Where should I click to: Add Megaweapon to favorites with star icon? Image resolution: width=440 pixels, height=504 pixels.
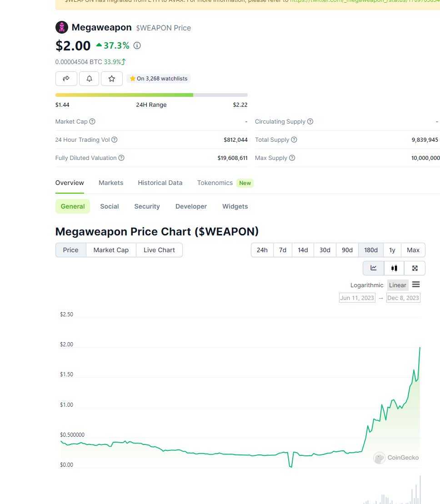[111, 79]
